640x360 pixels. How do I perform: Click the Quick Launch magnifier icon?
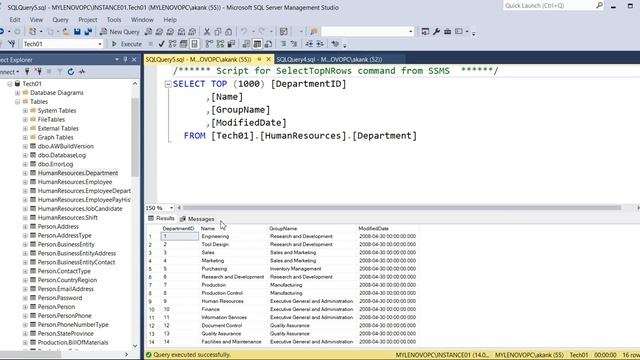coord(599,5)
